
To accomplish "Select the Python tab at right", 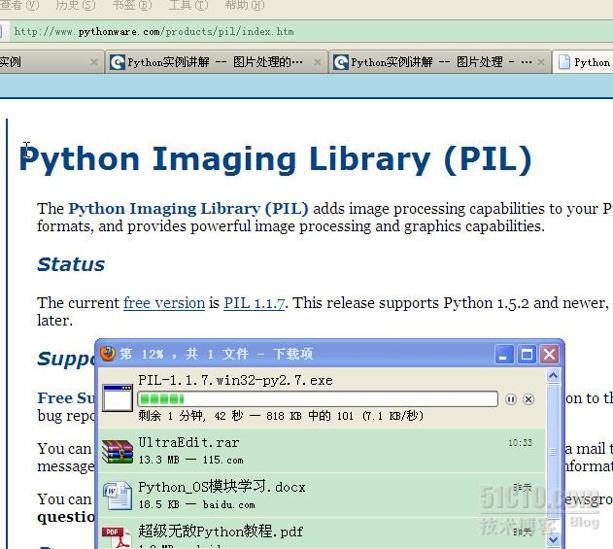I will pyautogui.click(x=583, y=62).
